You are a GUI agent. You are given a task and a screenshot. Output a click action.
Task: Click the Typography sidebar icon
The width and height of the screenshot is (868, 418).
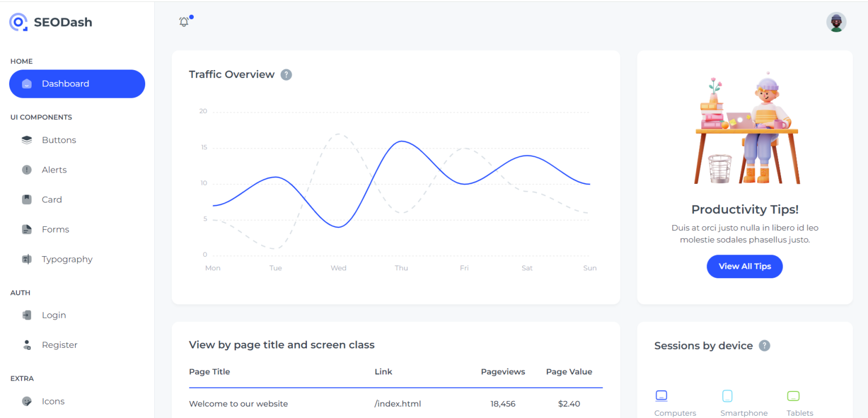tap(26, 259)
